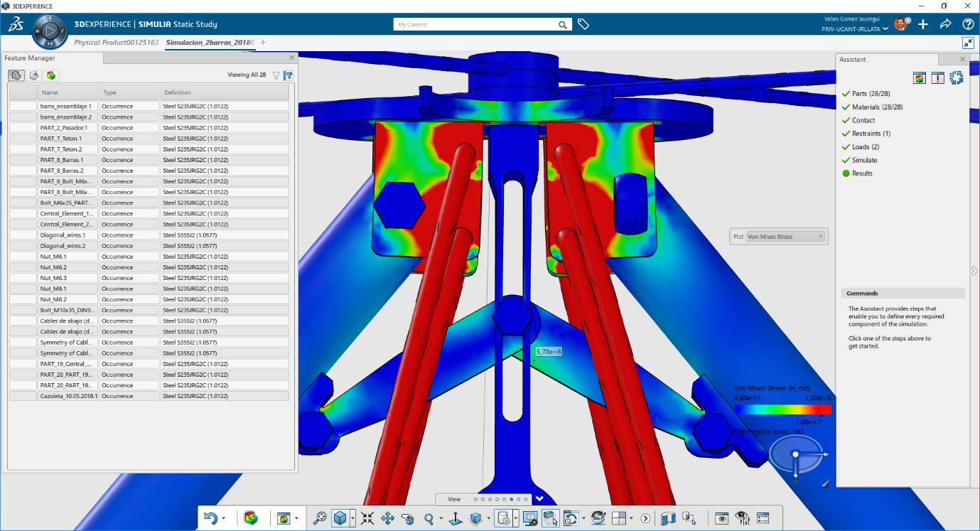Click the shaded cube display icon
The height and width of the screenshot is (531, 980).
pyautogui.click(x=476, y=519)
